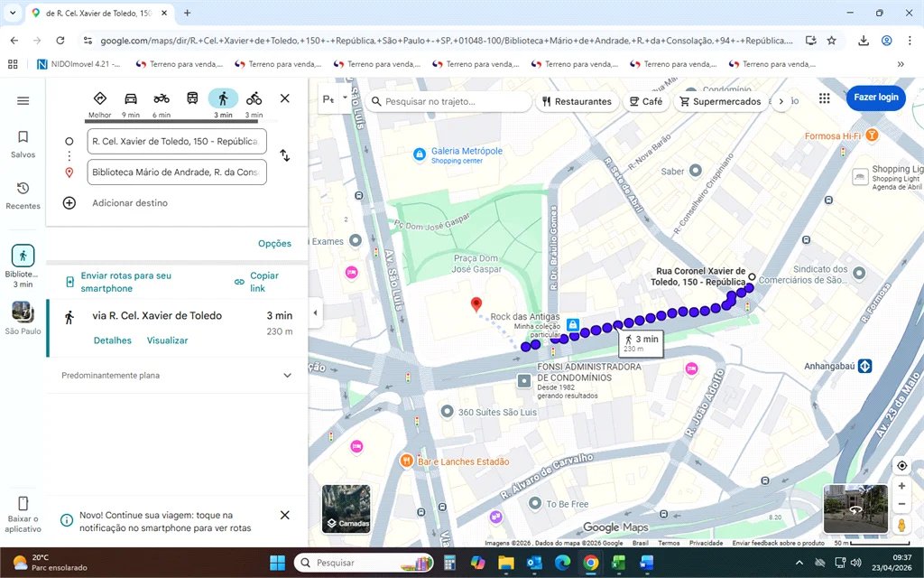Click Bar e Lanches Estadão marker
This screenshot has height=578, width=924.
click(x=406, y=461)
